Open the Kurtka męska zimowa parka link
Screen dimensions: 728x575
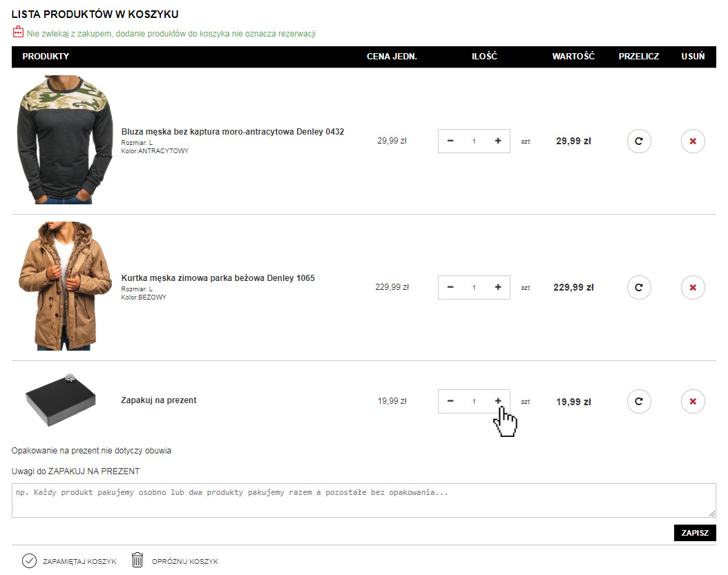pos(218,278)
